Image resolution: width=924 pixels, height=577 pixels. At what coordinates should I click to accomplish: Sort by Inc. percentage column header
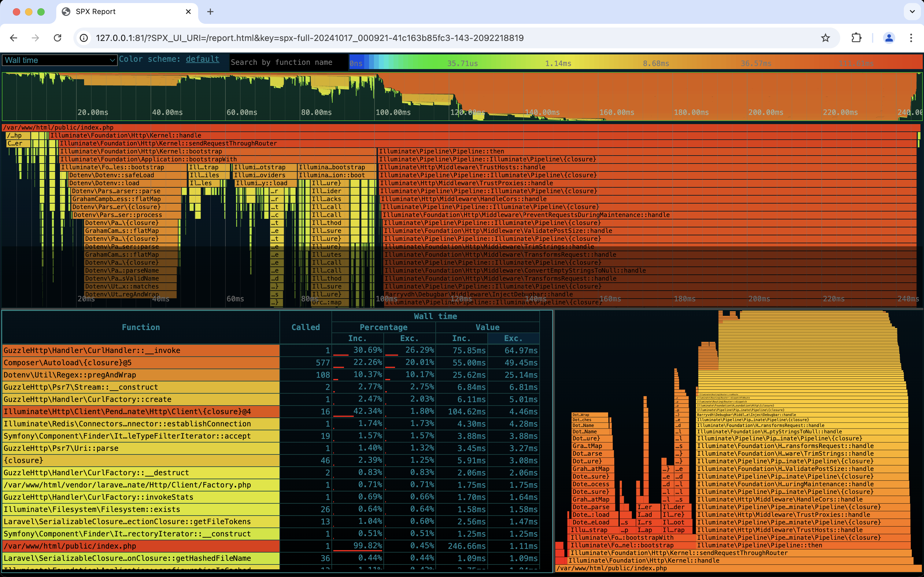357,339
